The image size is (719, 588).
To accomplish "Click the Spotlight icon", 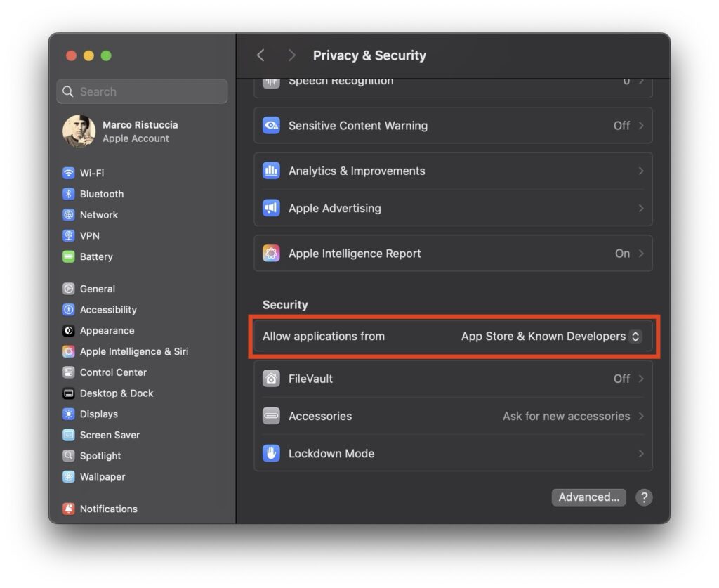I will click(68, 456).
